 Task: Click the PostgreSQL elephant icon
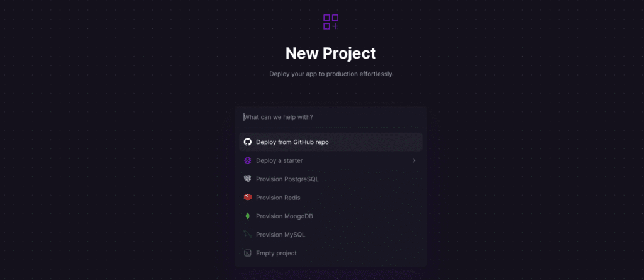248,179
